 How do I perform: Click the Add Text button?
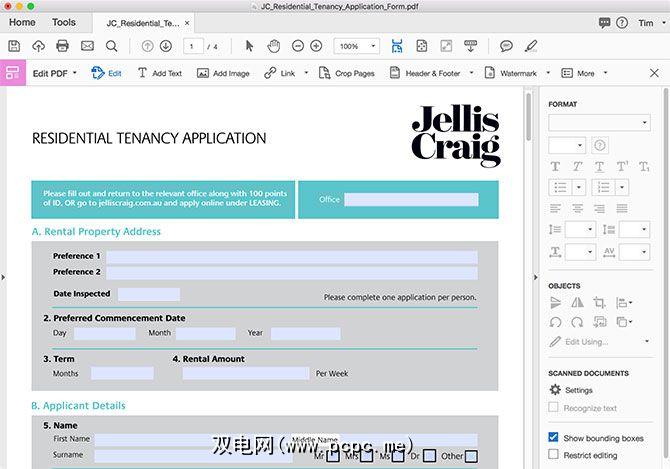coord(159,73)
